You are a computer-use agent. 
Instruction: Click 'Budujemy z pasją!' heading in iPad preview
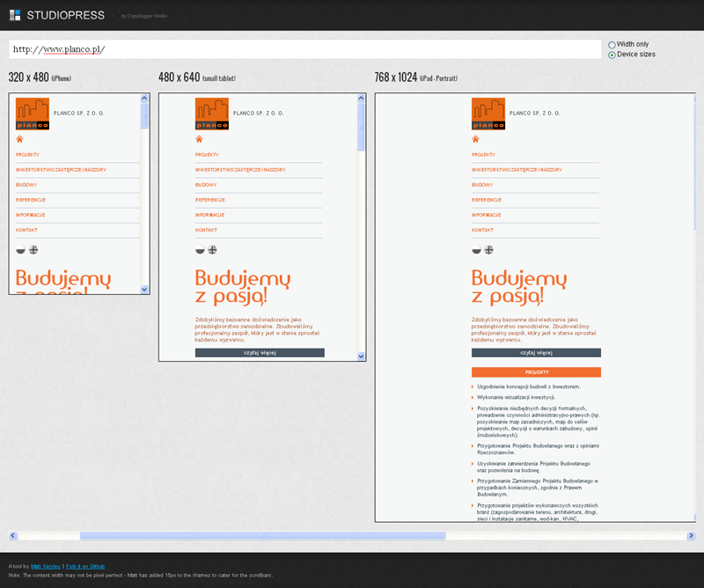point(519,288)
